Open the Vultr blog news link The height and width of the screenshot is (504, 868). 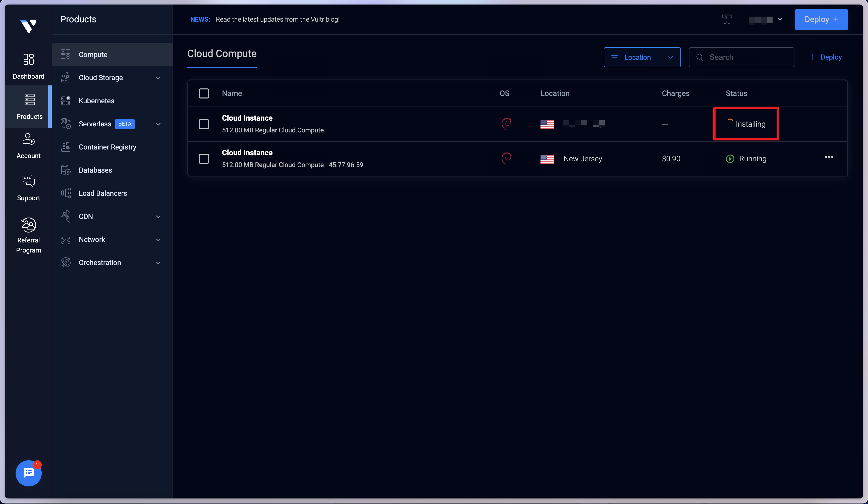coord(277,19)
